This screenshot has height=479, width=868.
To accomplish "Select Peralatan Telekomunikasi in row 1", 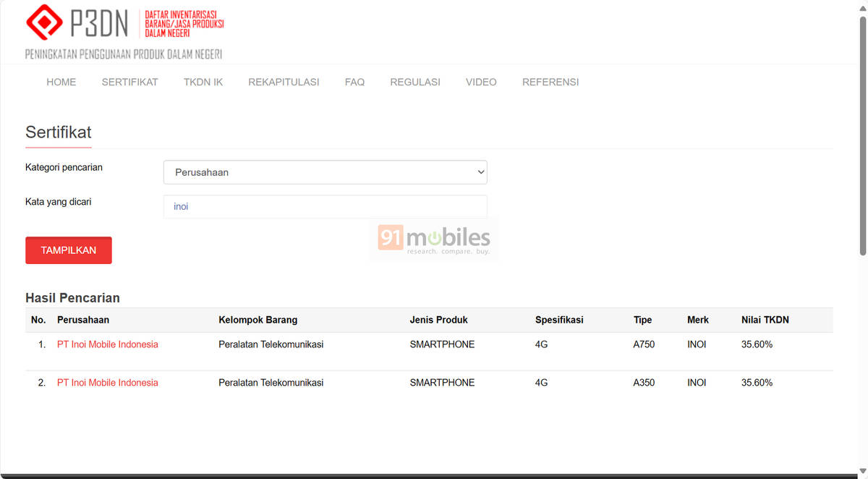I will pyautogui.click(x=271, y=344).
